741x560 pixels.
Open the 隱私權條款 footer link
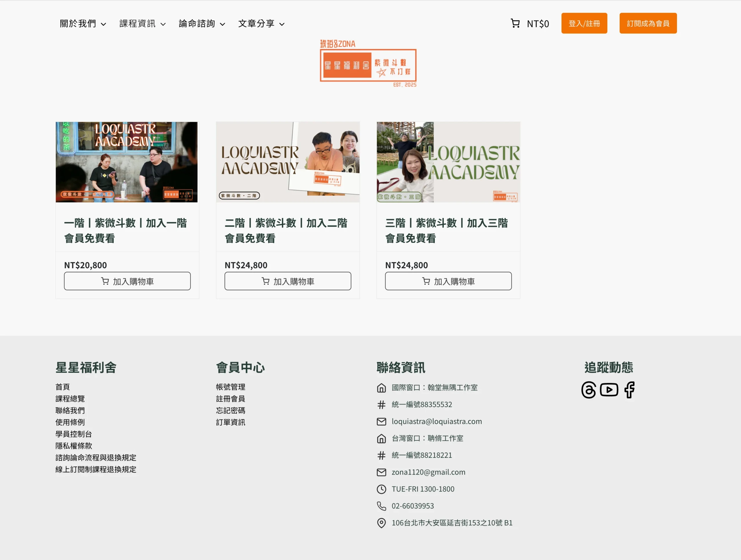tap(74, 446)
